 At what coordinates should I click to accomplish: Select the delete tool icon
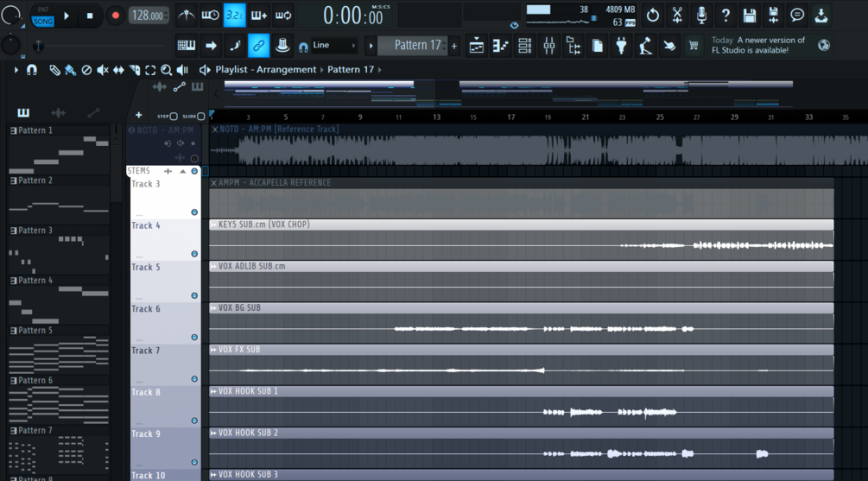pyautogui.click(x=86, y=70)
